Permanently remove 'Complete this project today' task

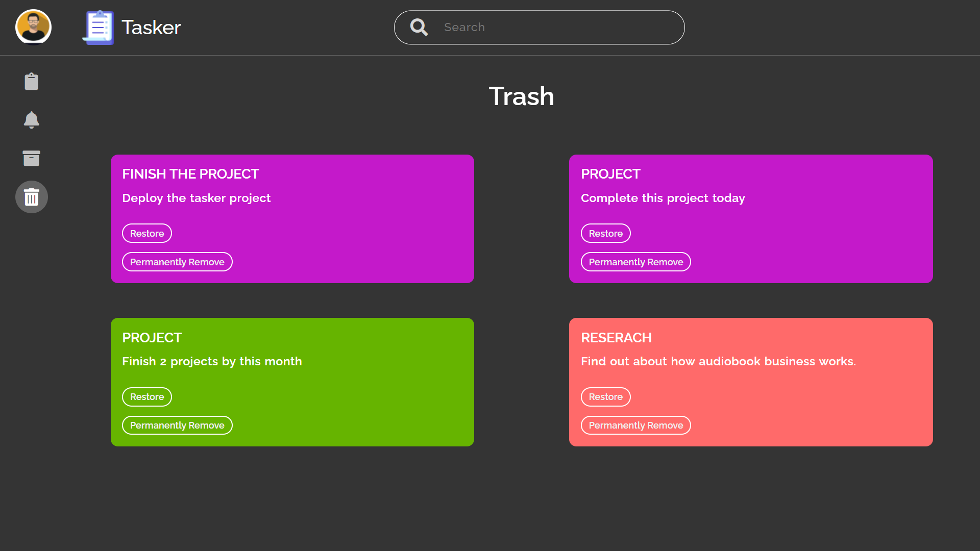click(x=636, y=262)
